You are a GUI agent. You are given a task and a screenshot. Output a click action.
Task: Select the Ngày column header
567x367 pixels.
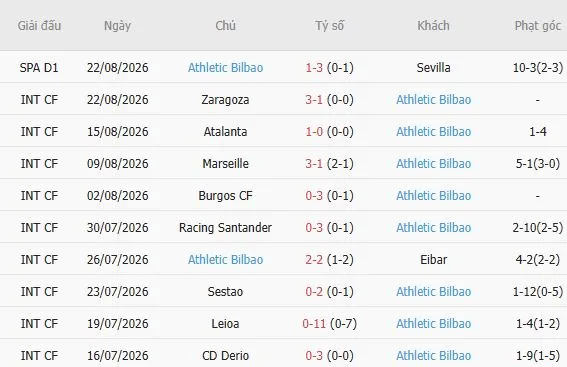[117, 26]
